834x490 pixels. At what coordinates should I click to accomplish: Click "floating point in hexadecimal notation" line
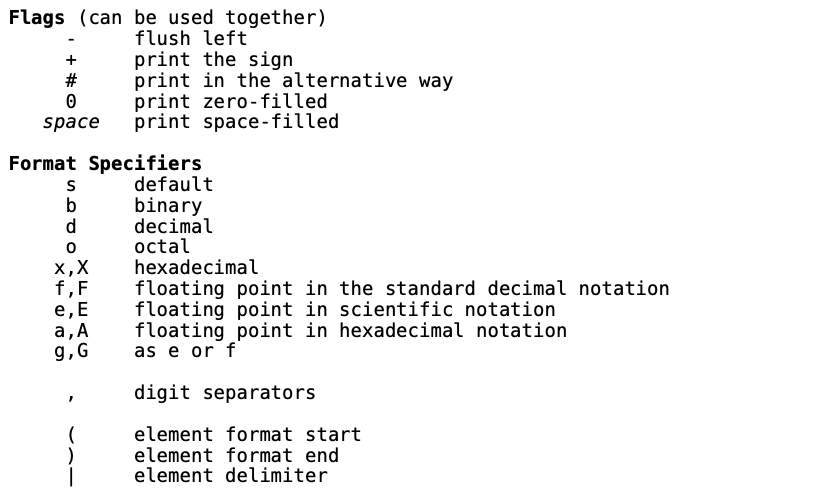pyautogui.click(x=350, y=330)
